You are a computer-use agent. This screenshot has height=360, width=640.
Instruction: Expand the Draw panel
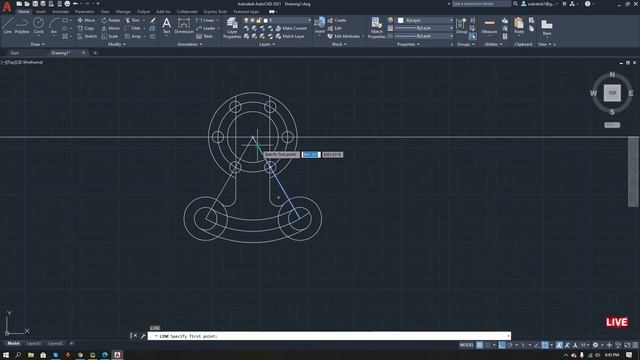(x=38, y=44)
